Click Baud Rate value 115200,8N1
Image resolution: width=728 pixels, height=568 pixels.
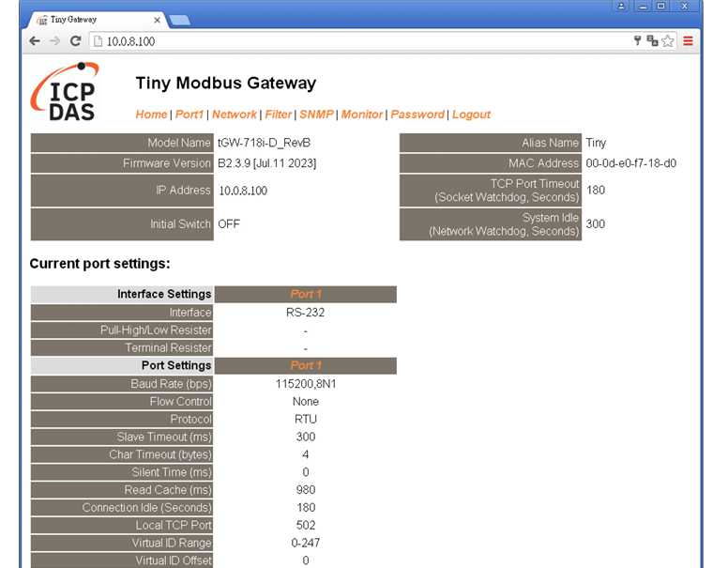306,384
